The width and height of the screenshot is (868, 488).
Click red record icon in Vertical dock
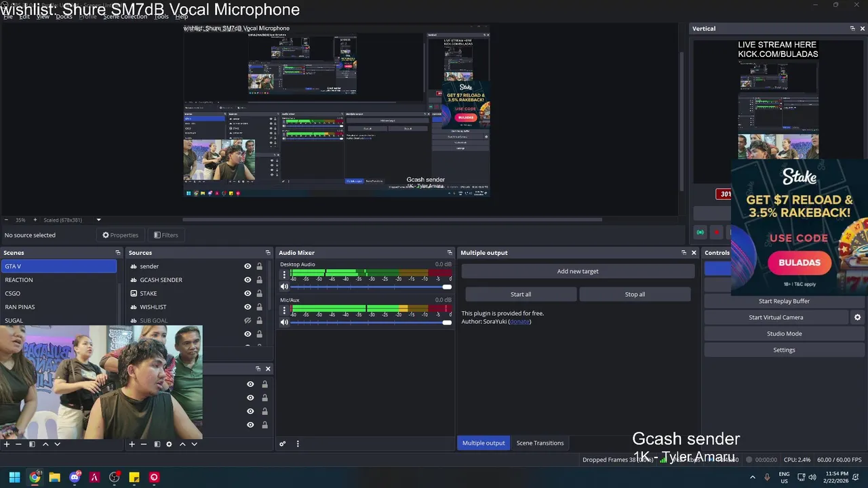[716, 232]
